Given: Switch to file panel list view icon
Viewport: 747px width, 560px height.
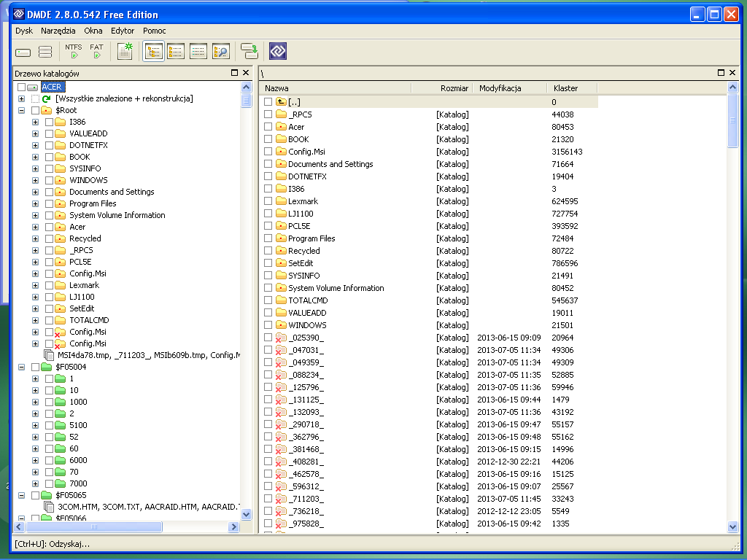Looking at the screenshot, I should coord(176,51).
